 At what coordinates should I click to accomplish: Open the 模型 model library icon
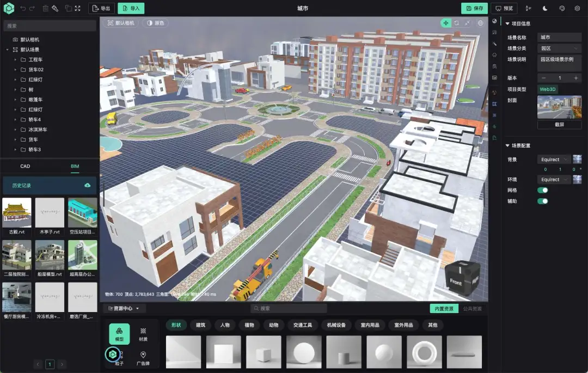(x=119, y=333)
